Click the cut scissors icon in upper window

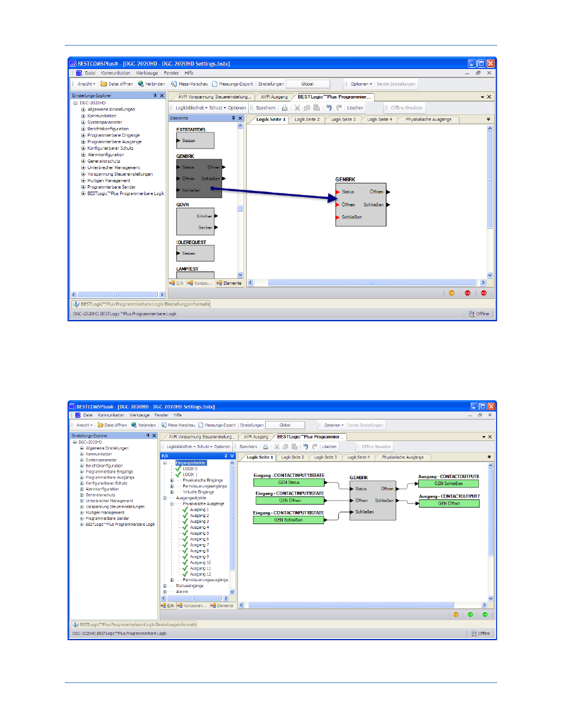[297, 108]
